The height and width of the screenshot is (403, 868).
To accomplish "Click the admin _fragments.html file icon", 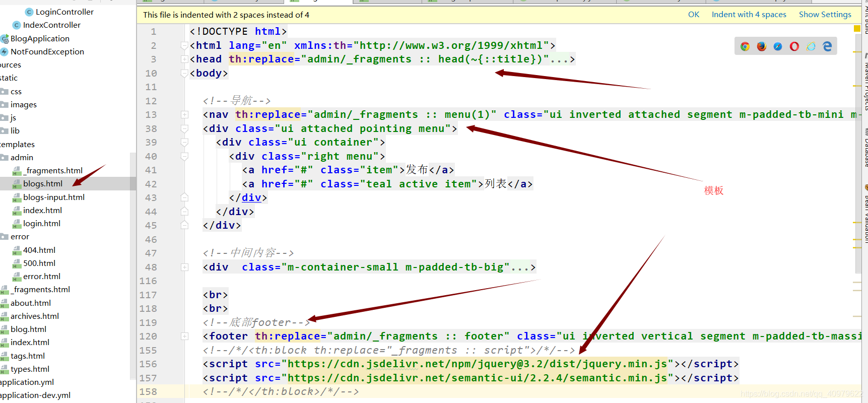I will click(17, 171).
